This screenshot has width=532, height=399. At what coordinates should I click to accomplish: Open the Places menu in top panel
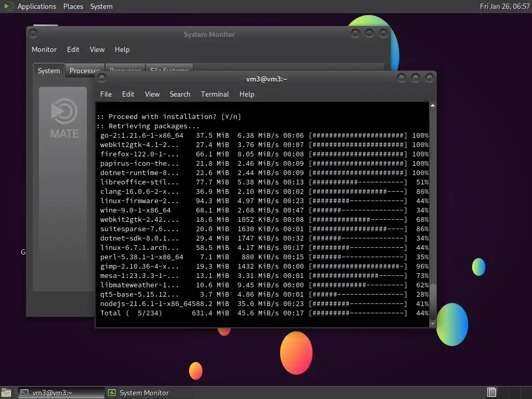(73, 6)
